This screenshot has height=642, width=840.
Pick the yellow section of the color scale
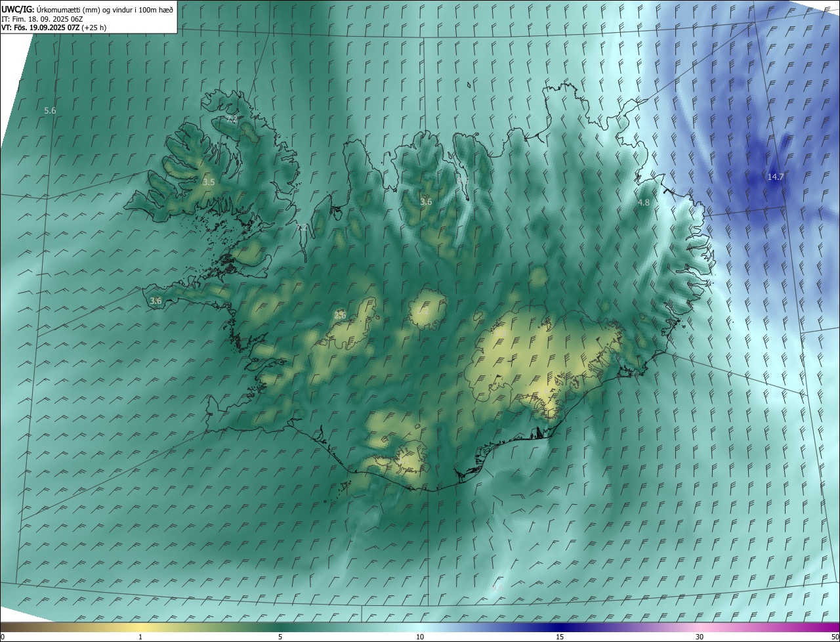(x=140, y=628)
